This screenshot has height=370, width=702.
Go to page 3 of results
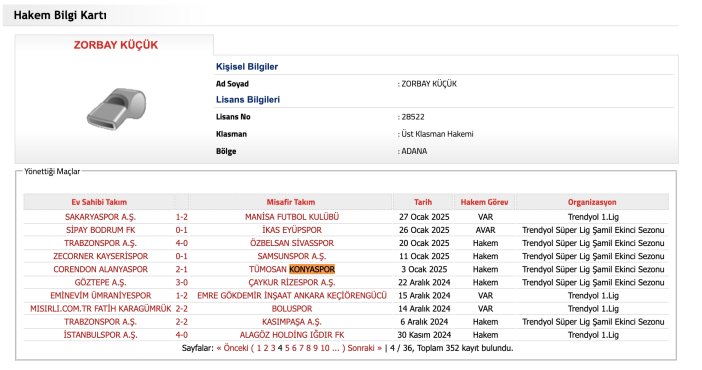click(273, 348)
